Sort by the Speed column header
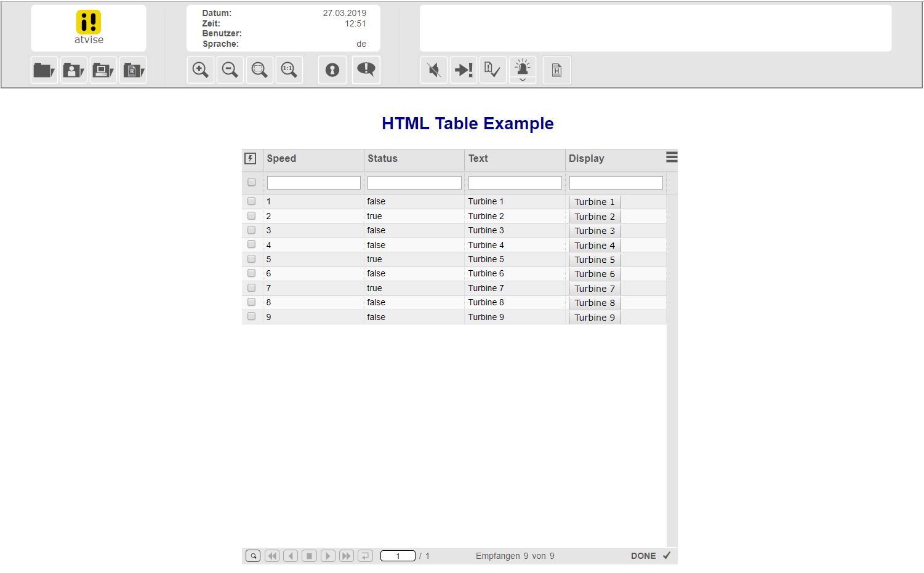Viewport: 924px width, 573px height. pyautogui.click(x=313, y=159)
